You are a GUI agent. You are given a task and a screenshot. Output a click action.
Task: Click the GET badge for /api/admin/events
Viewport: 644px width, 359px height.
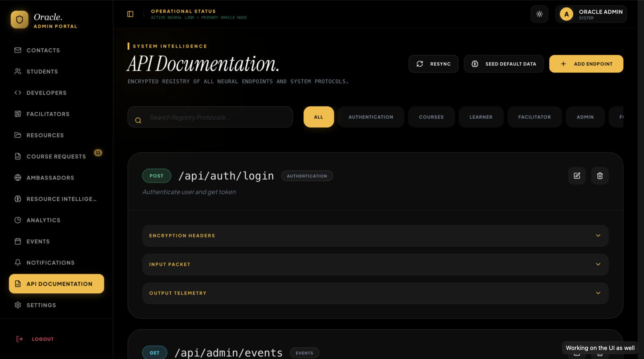(x=154, y=352)
